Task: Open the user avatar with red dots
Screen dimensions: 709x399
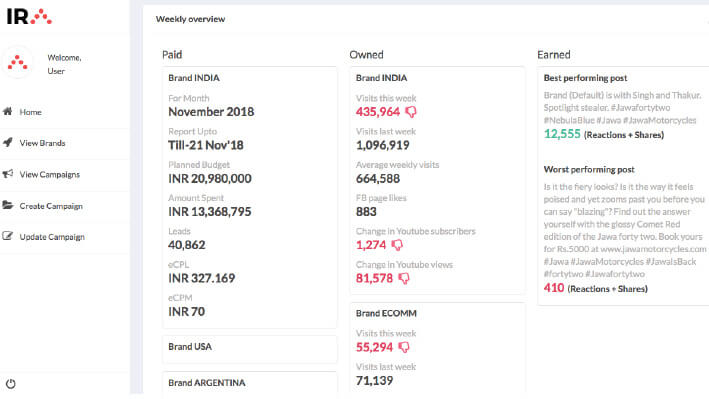Action: click(18, 62)
